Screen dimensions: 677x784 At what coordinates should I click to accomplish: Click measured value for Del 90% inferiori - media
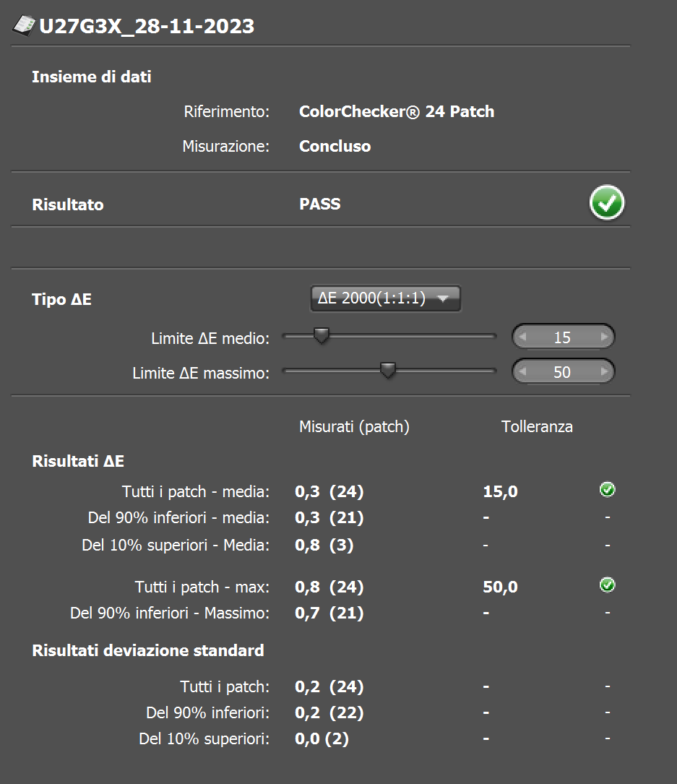click(329, 517)
